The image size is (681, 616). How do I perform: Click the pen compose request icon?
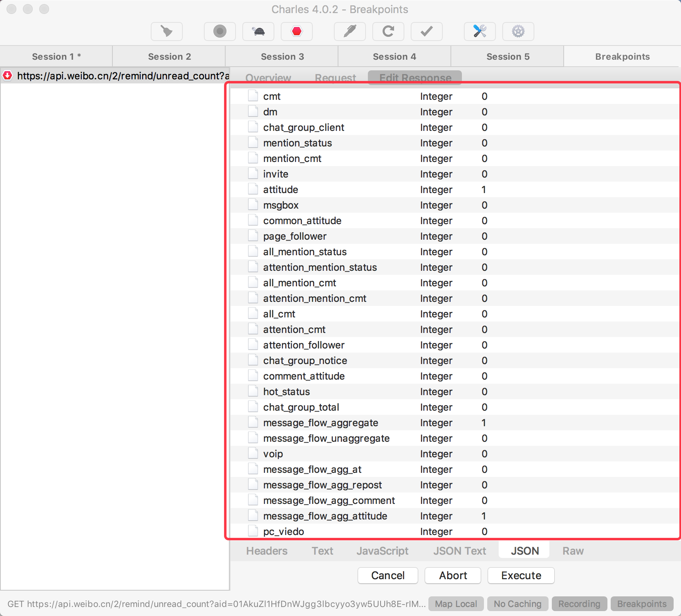[x=350, y=31]
